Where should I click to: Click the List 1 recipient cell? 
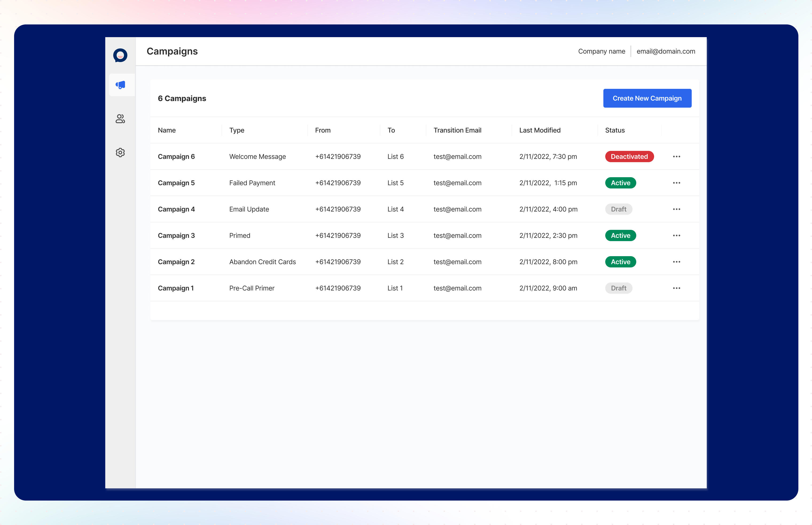395,288
